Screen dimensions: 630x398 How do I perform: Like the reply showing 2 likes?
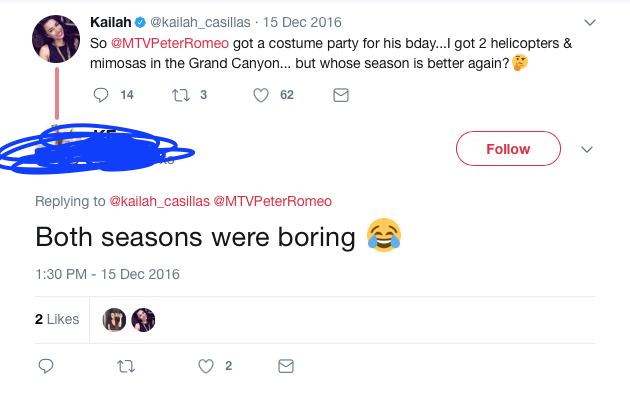206,366
